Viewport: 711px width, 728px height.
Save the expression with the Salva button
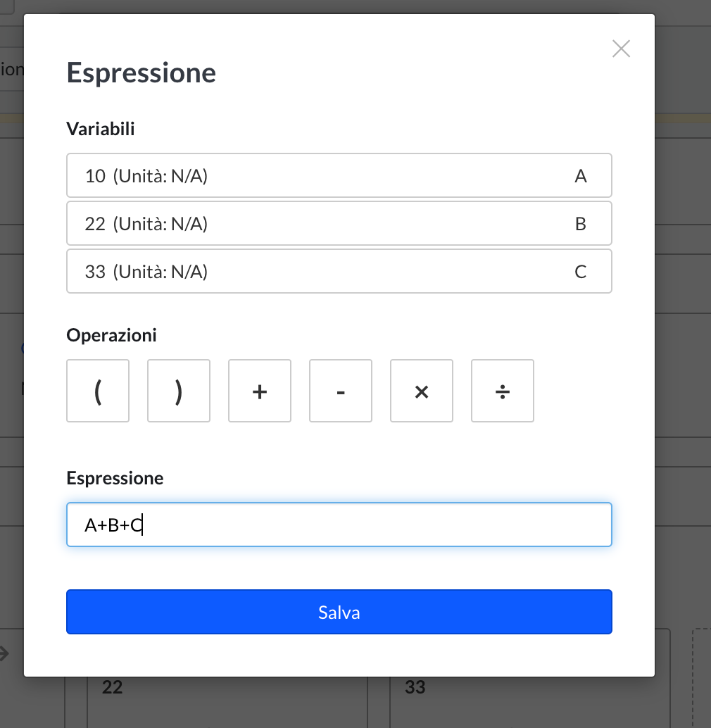point(339,612)
